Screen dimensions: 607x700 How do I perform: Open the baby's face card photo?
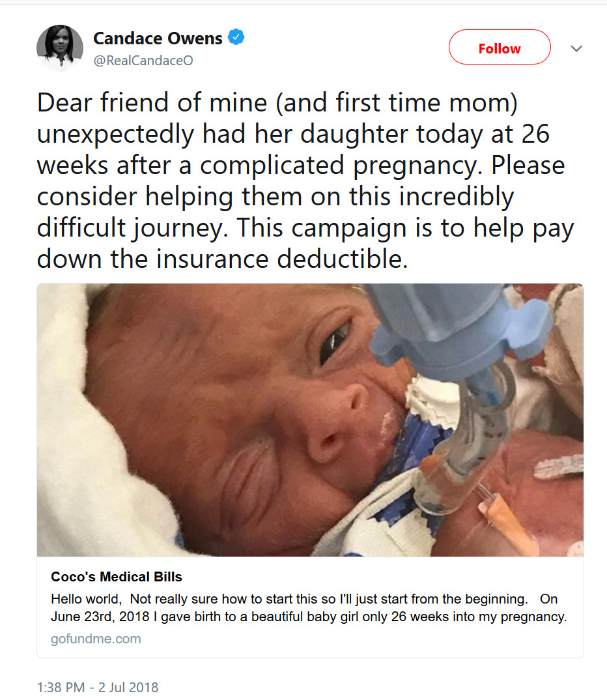coord(310,420)
